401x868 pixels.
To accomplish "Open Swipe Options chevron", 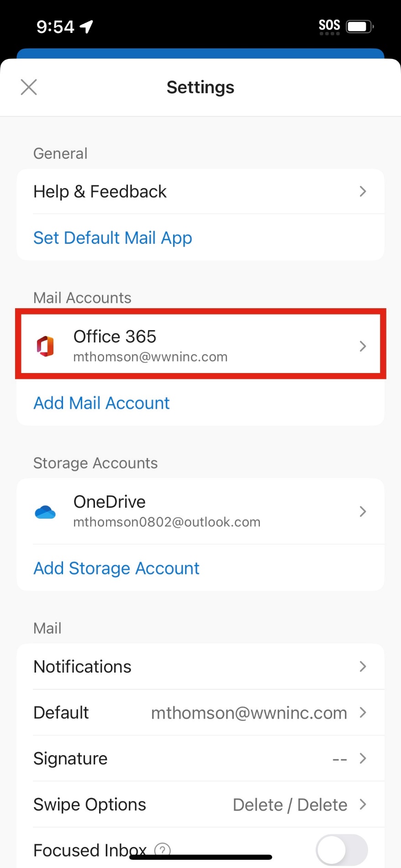I will [x=363, y=804].
